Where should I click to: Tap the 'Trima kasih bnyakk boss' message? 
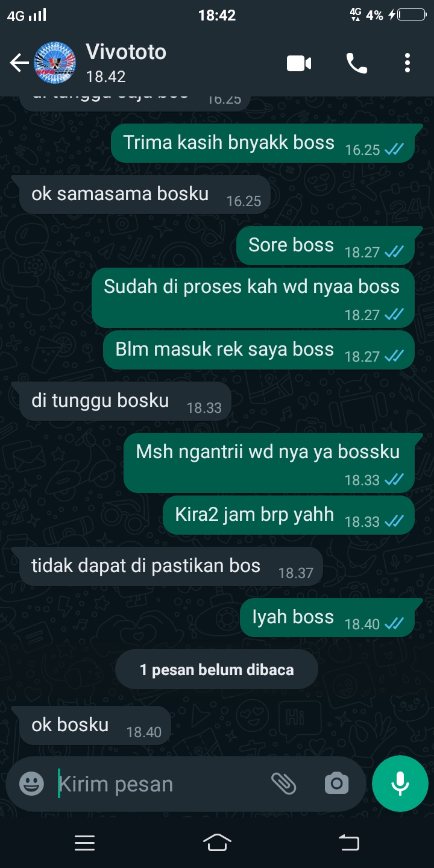[262, 143]
